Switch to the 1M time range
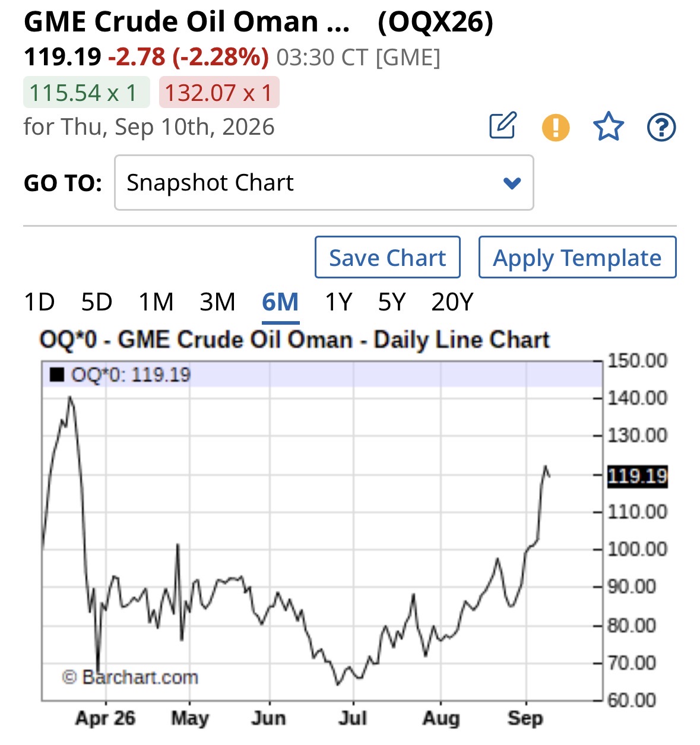The image size is (700, 745). (156, 302)
